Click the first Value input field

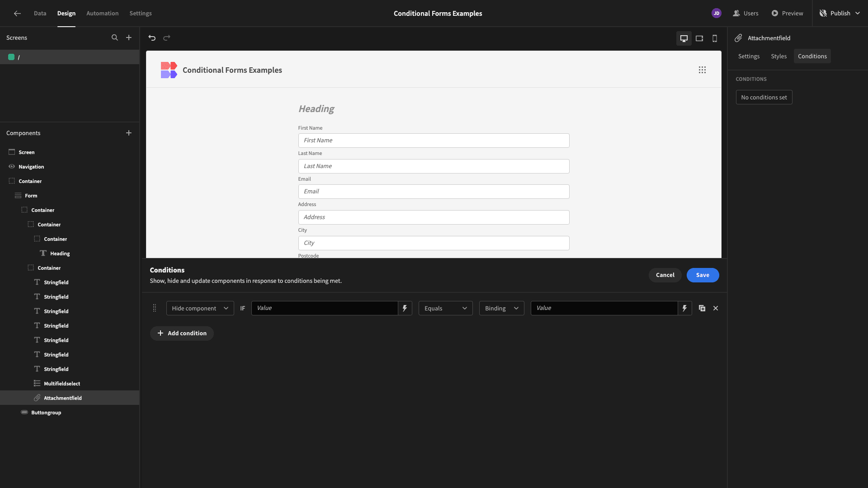click(x=325, y=308)
